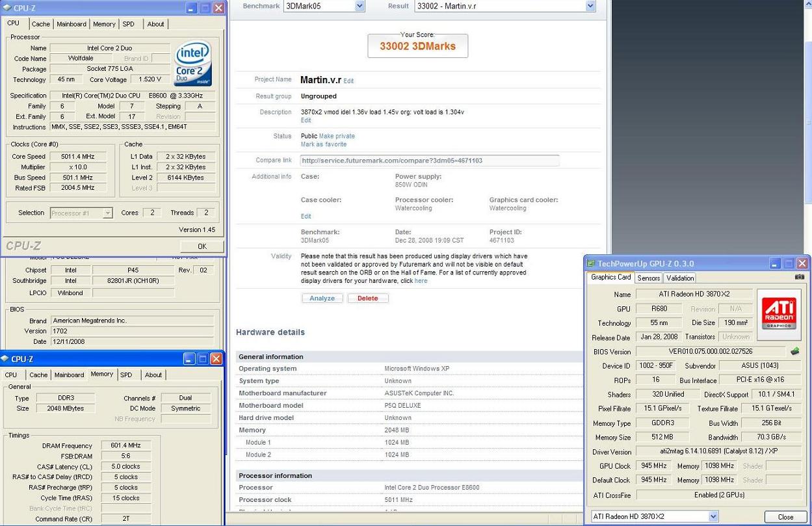Open the Processor #1 selection dropdown
Image resolution: width=812 pixels, height=526 pixels.
(107, 213)
